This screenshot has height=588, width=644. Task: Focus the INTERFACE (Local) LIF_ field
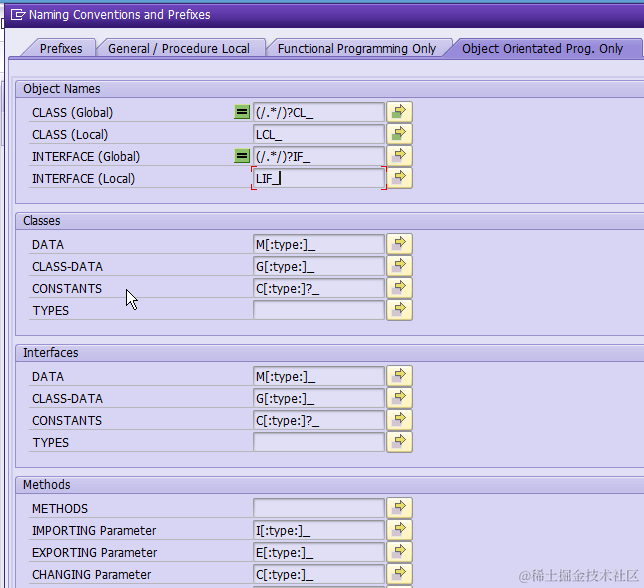tap(319, 178)
